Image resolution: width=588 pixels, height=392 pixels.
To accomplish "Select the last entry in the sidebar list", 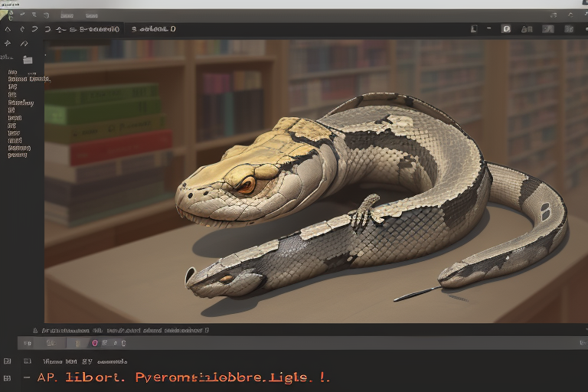I will click(17, 155).
